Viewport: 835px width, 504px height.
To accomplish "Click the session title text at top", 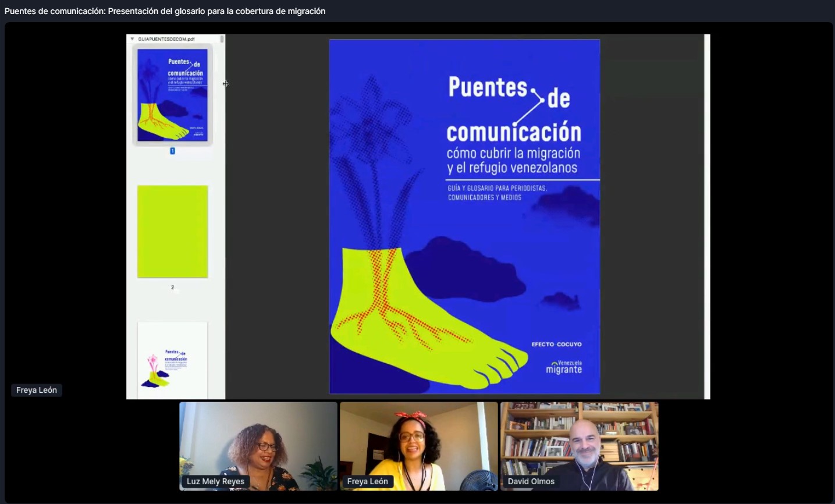I will tap(165, 11).
